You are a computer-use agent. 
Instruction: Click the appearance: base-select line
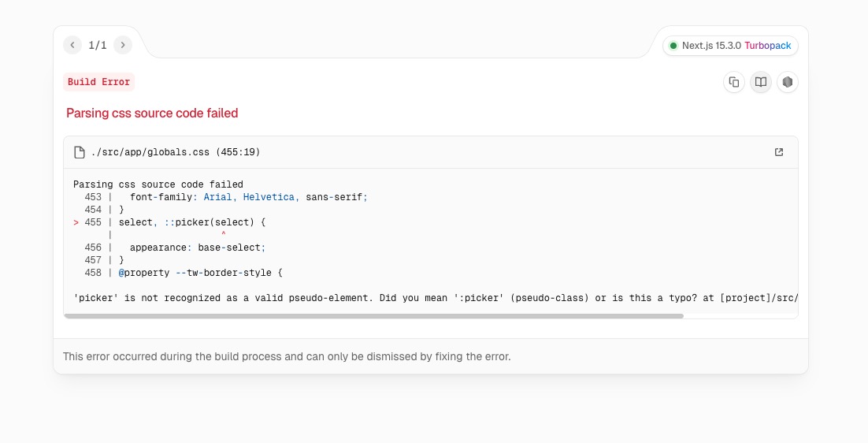[x=198, y=248]
